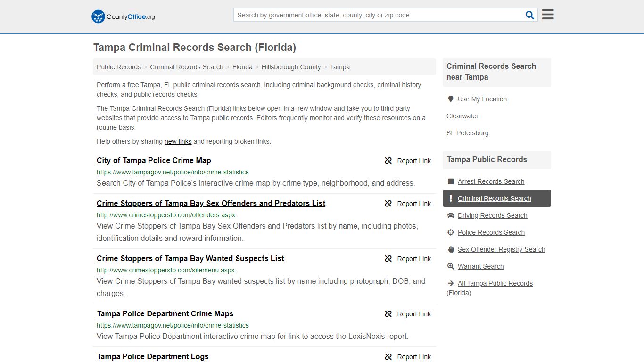Viewport: 644px width, 362px height.
Task: Open Sex Offender Registry Search
Action: click(x=502, y=249)
